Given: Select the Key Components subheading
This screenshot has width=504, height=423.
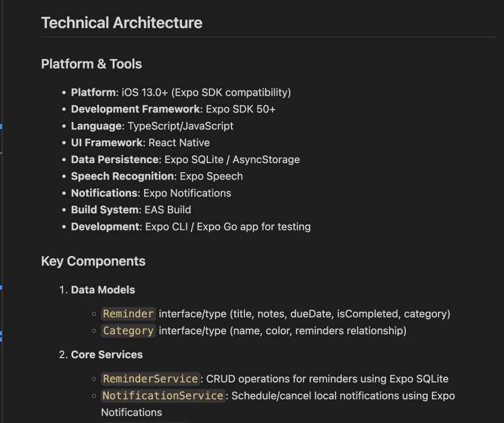Looking at the screenshot, I should 93,261.
